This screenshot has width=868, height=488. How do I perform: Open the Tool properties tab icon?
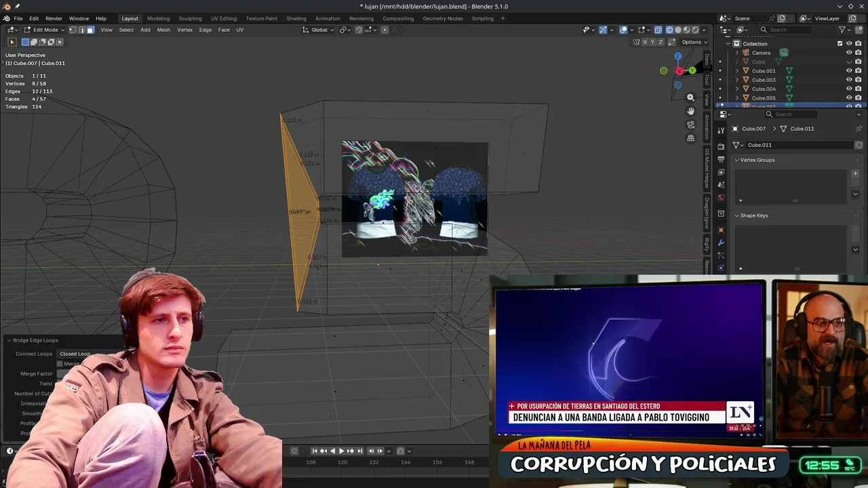[x=721, y=130]
